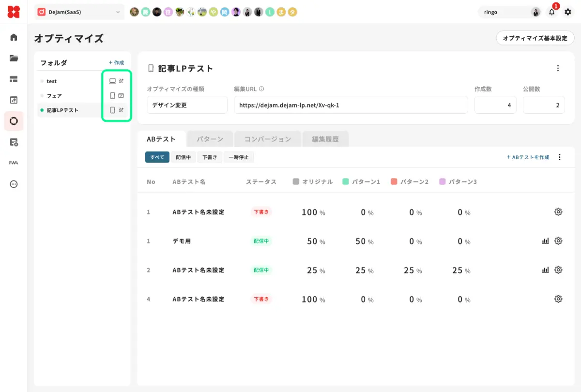Screen dimensions: 581x392
Task: Open the ringo user profile avatar
Action: point(535,12)
